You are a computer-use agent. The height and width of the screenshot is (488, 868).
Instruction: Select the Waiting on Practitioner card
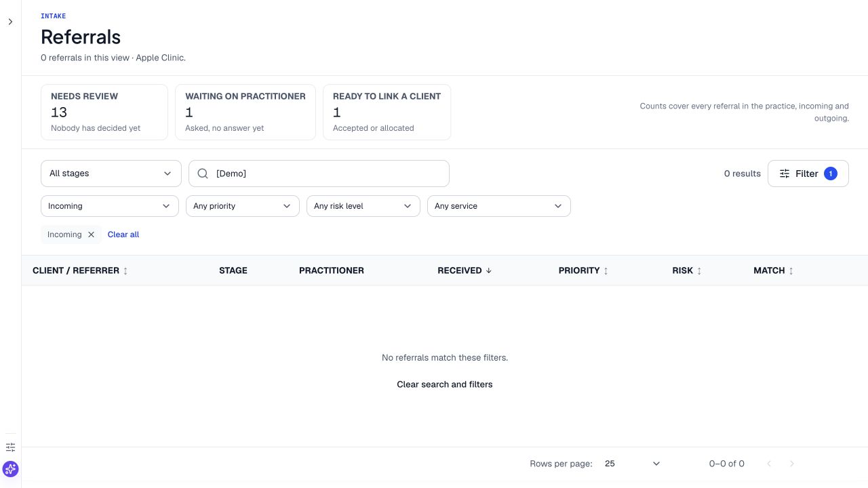coord(245,112)
